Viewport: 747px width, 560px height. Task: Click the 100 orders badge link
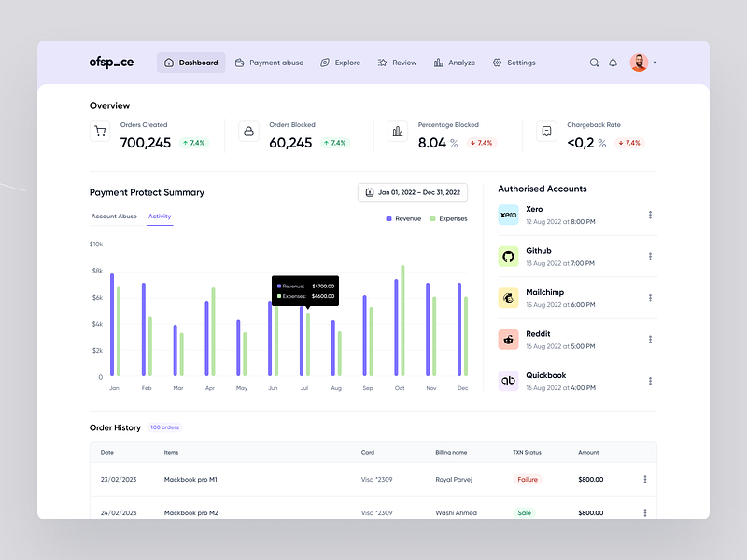(164, 427)
